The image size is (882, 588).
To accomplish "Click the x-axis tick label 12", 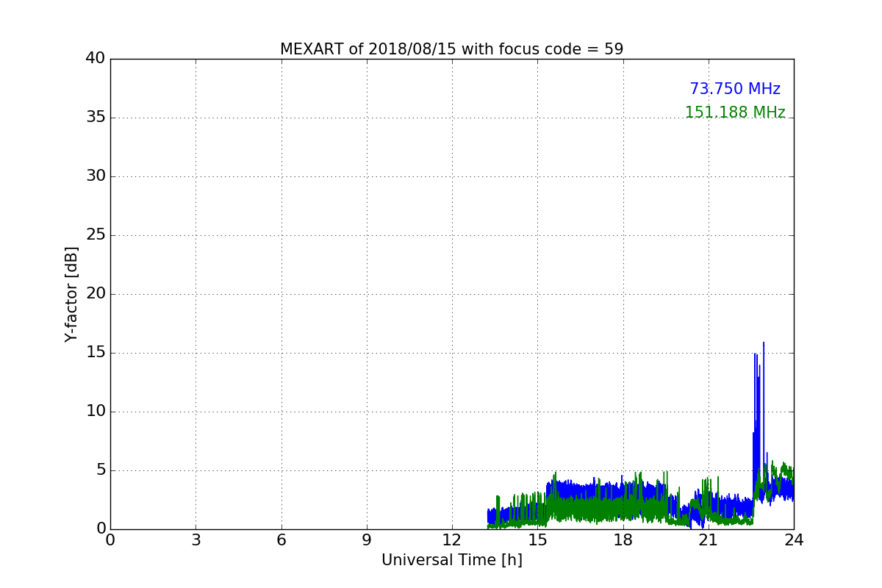I will point(452,540).
